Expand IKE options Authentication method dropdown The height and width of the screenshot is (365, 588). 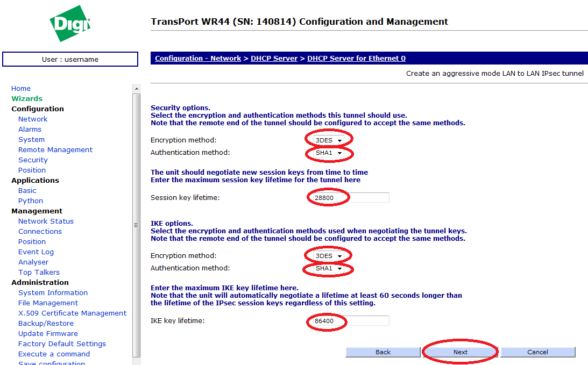(329, 268)
